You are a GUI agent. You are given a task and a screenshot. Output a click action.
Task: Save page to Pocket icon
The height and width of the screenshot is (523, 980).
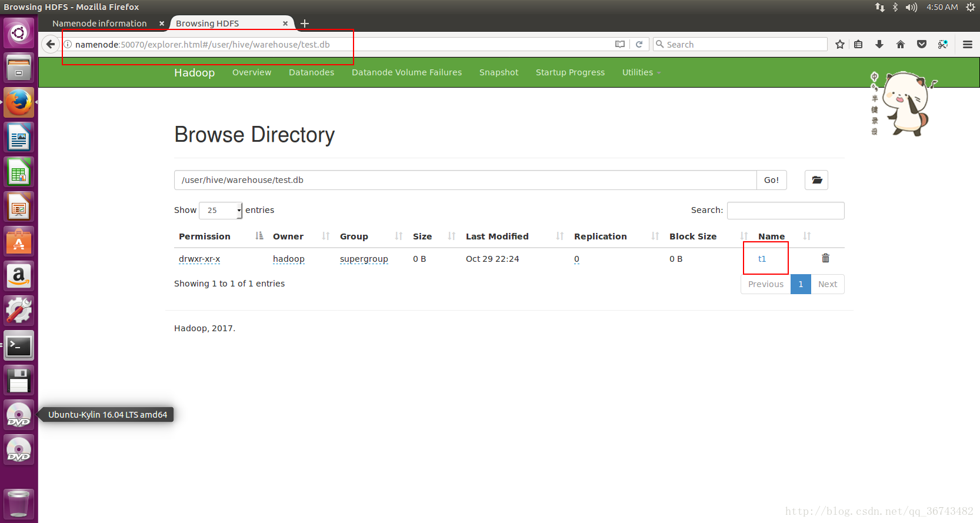point(922,44)
